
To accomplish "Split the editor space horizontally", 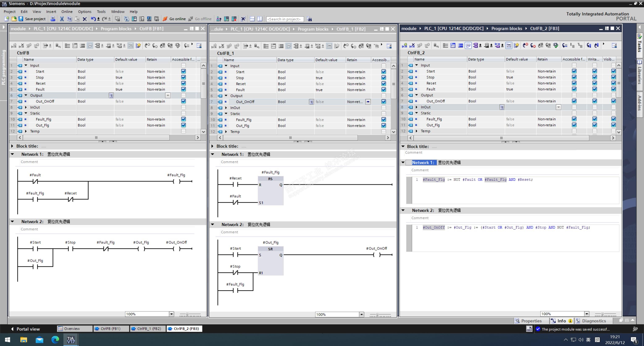I will pyautogui.click(x=252, y=19).
